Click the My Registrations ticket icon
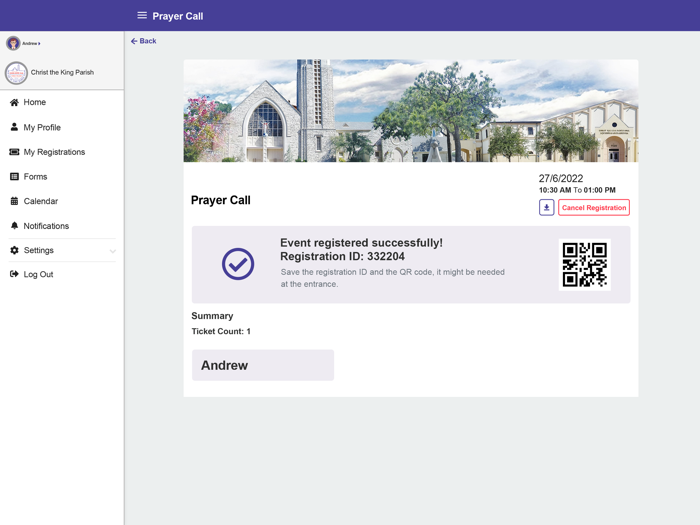Viewport: 700px width, 525px height. tap(14, 152)
